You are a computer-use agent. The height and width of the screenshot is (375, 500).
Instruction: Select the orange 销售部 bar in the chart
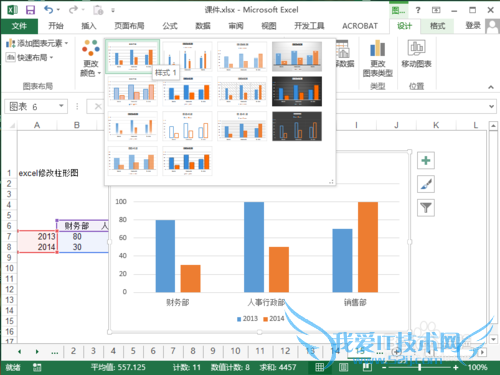pos(368,247)
